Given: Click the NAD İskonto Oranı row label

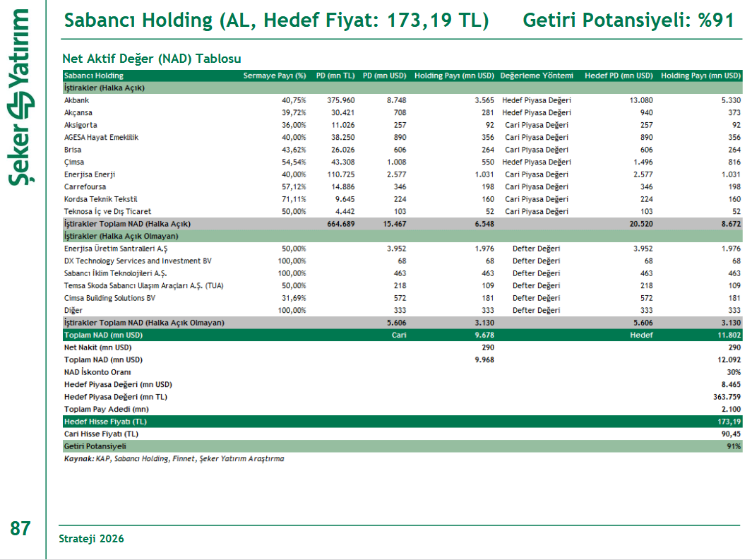Looking at the screenshot, I should click(97, 372).
